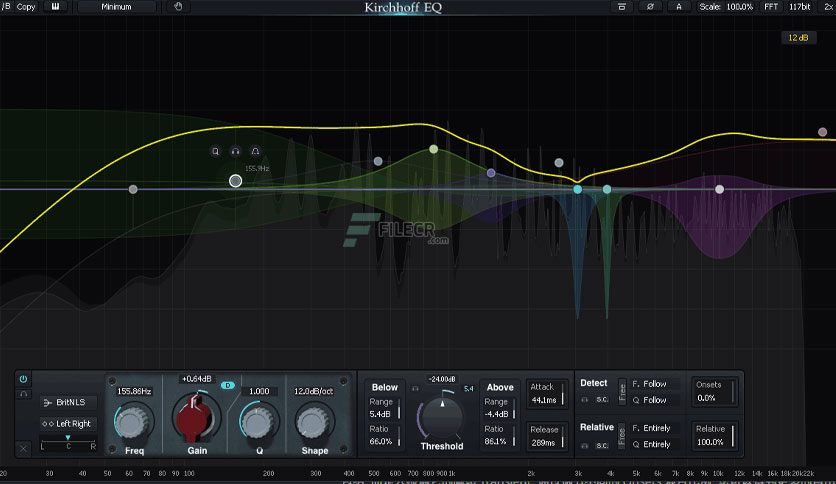Delete the band with the X button

(23, 448)
